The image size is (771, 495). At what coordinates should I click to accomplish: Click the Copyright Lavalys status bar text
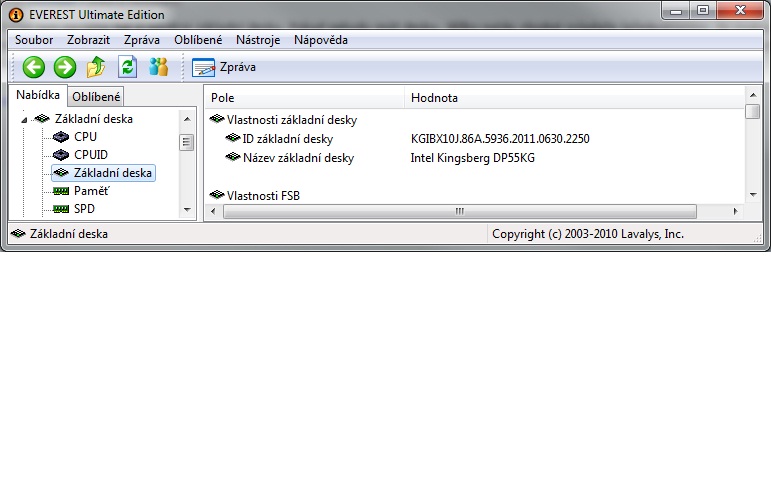(x=588, y=234)
